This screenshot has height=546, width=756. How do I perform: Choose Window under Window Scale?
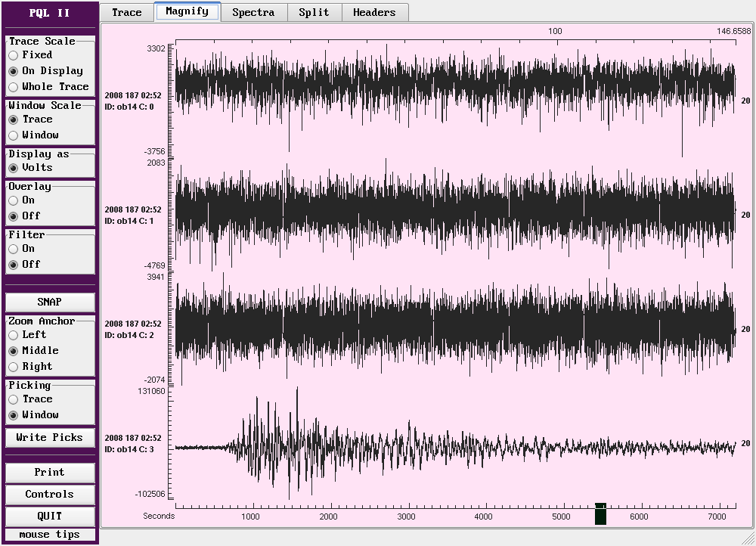14,135
